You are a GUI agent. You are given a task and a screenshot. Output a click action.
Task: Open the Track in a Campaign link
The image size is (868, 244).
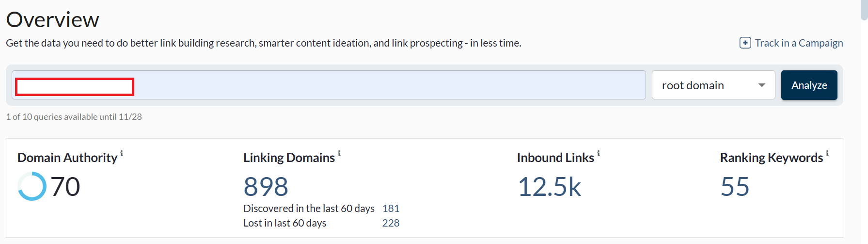coord(799,43)
